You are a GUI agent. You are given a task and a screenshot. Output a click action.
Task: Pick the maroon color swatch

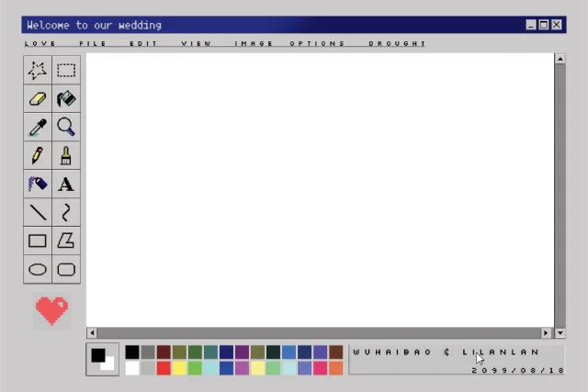[x=164, y=353]
